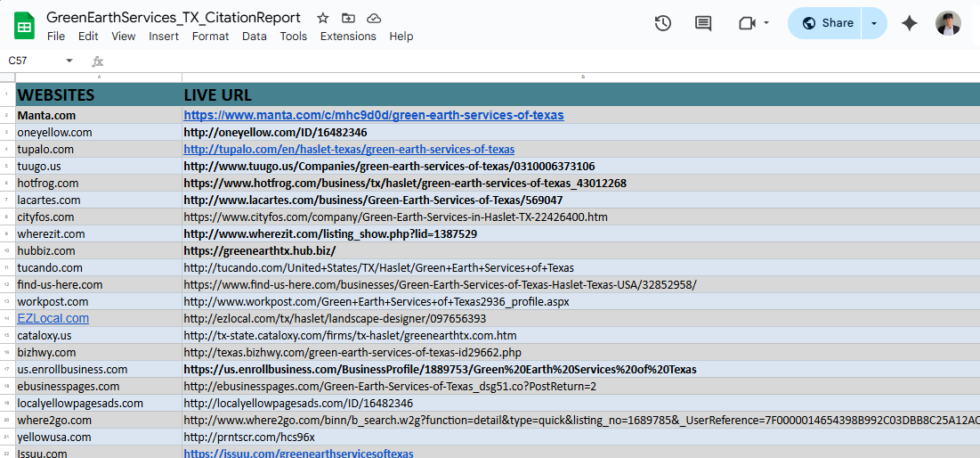Click the Share button
This screenshot has height=458, width=980.
(828, 23)
